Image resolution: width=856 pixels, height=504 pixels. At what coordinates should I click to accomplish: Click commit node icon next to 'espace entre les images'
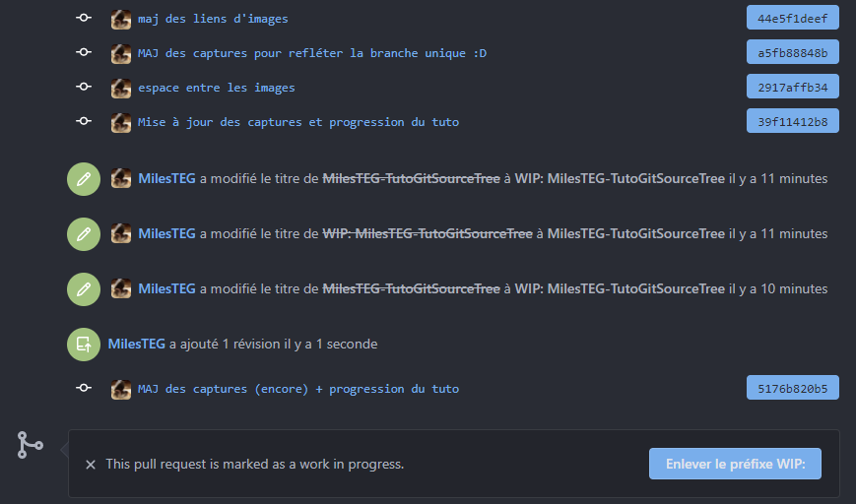(84, 87)
